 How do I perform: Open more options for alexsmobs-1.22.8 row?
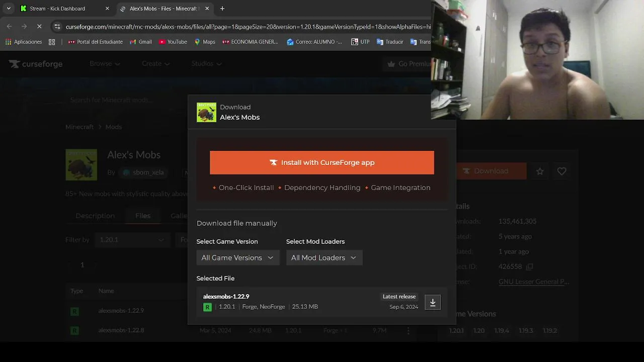point(409,330)
